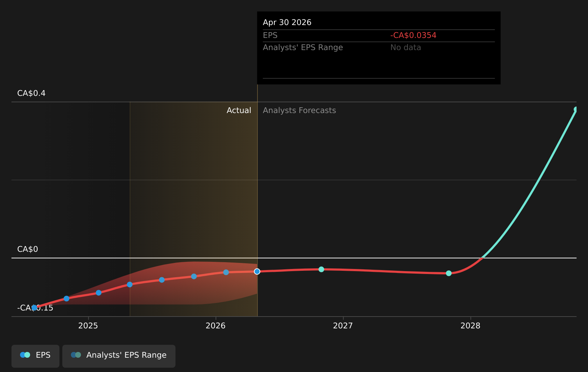Click the second EPS data point before 2025

pyautogui.click(x=66, y=298)
